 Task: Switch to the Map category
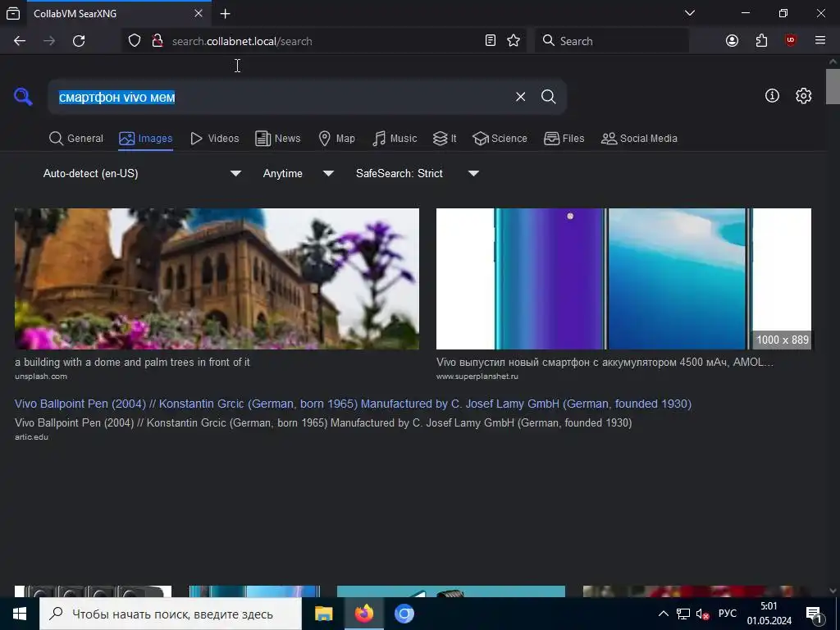pos(336,138)
